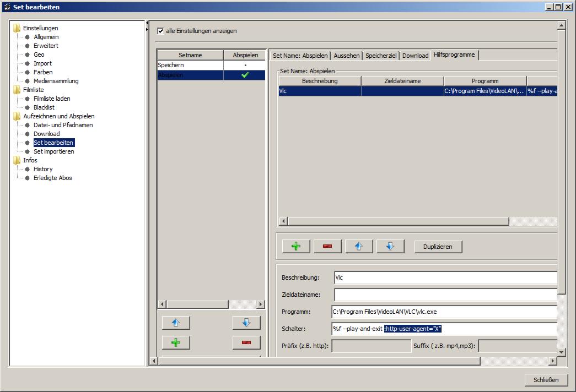Viewport: 576px width, 392px height.
Task: Toggle the green Abspielen checkmark of set
Action: coord(245,75)
